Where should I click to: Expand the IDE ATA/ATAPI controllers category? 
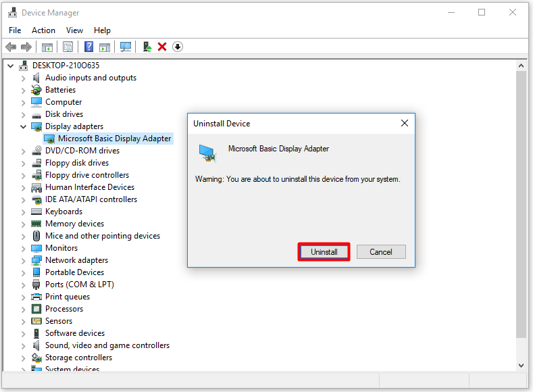pyautogui.click(x=23, y=199)
